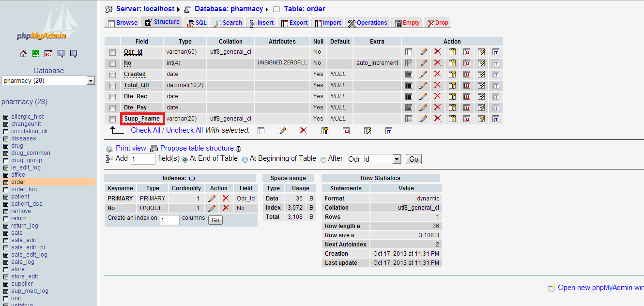Log out using the green Exit icon
Screen dimensions: 644x306
pos(36,54)
